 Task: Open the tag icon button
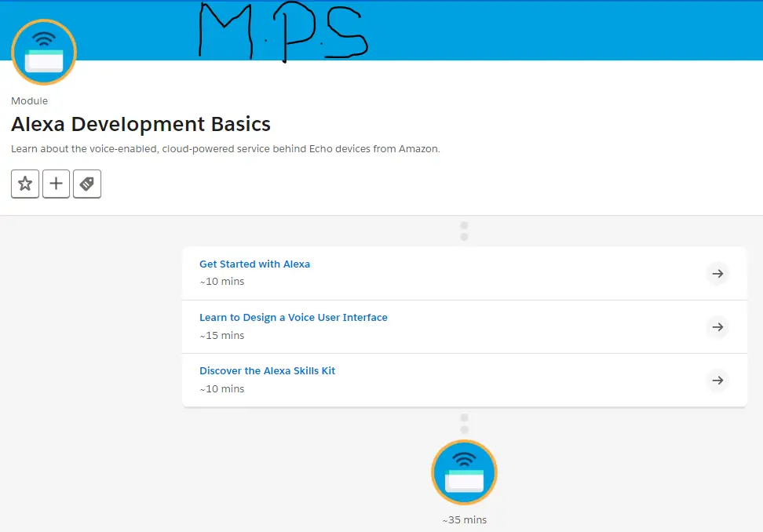pos(87,184)
